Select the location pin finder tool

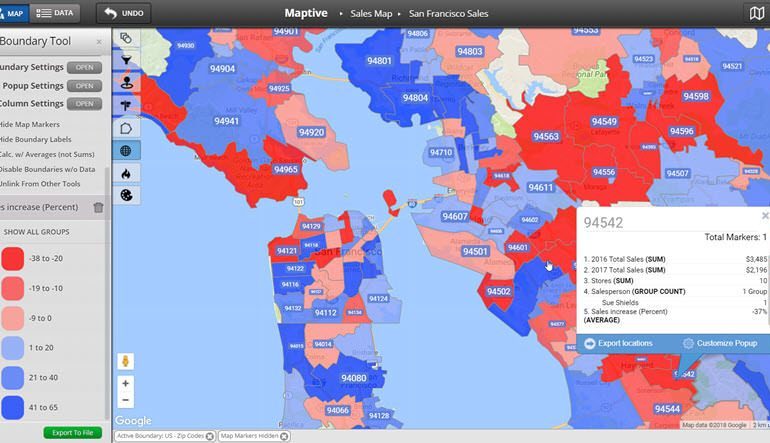pyautogui.click(x=126, y=83)
